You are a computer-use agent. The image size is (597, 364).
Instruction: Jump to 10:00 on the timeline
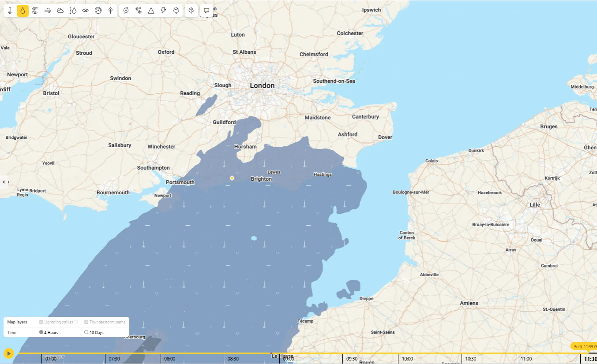[x=407, y=359]
